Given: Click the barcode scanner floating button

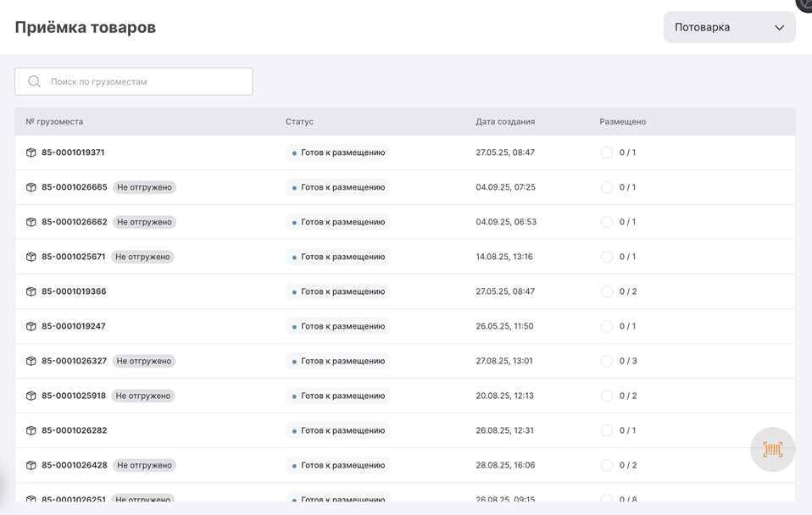Looking at the screenshot, I should click(x=772, y=450).
